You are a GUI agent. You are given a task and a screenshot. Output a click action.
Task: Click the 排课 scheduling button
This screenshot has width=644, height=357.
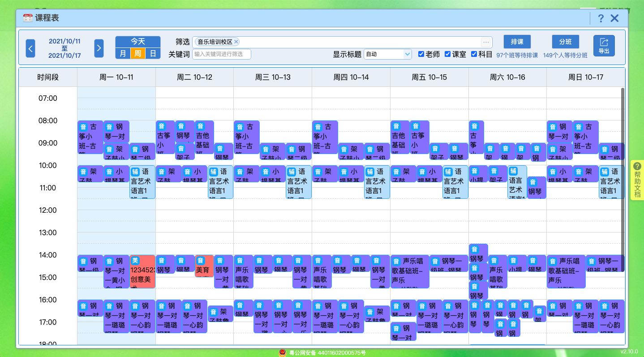click(x=517, y=42)
